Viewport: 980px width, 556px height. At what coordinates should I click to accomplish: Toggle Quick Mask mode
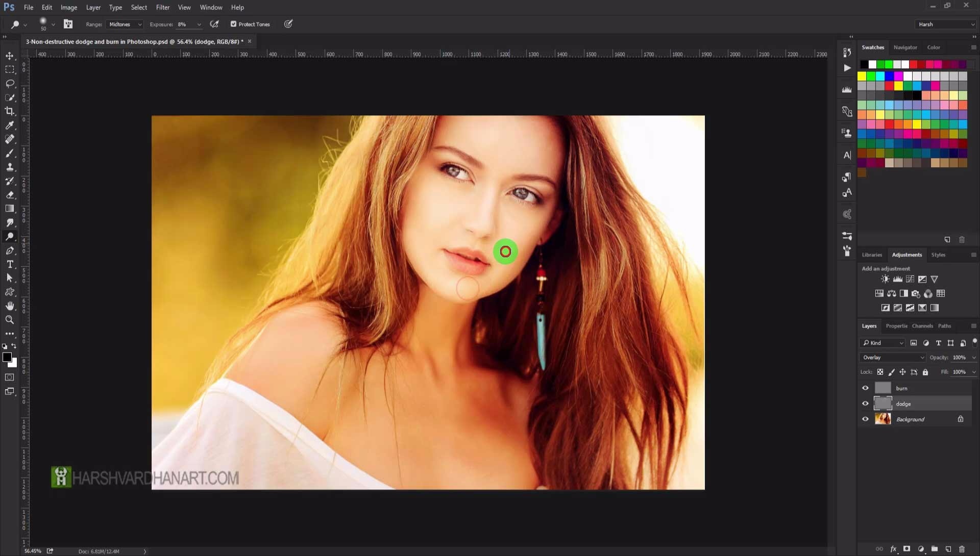10,377
